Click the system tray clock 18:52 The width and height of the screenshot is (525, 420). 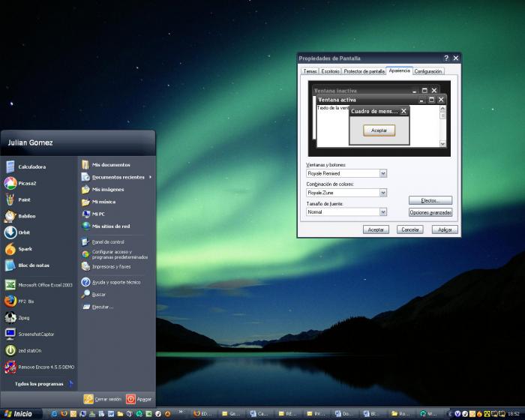[x=514, y=414]
